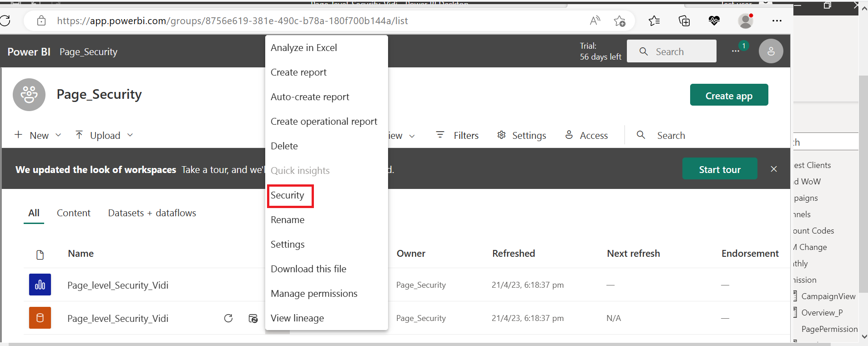Open browser profile avatar

click(745, 20)
